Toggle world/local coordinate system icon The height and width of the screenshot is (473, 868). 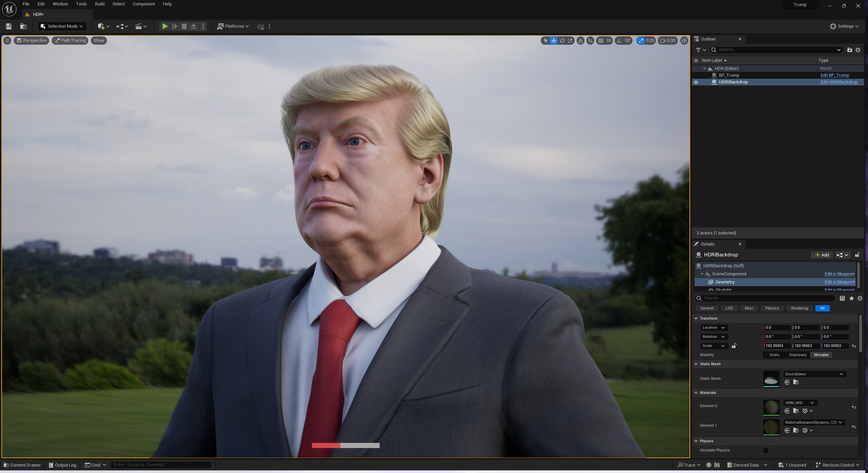coord(580,41)
